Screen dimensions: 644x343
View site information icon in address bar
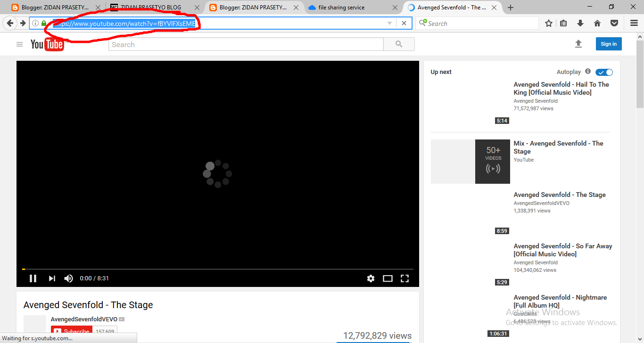pyautogui.click(x=35, y=23)
